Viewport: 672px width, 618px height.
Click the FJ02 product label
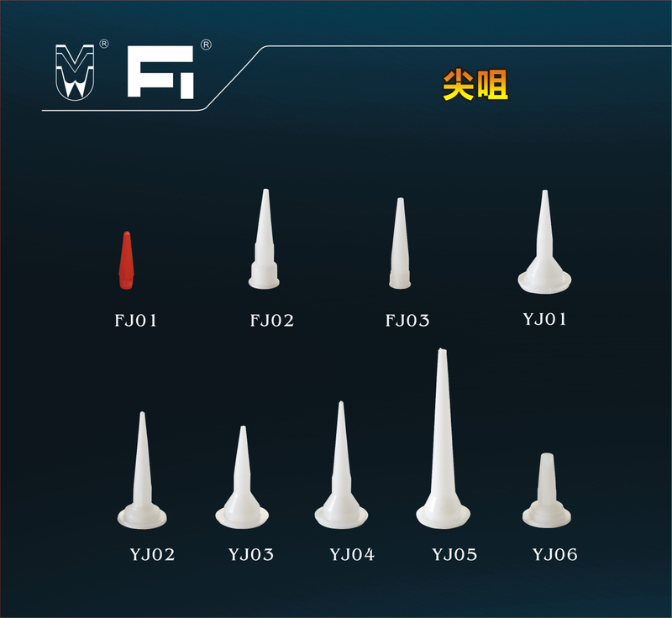[272, 321]
